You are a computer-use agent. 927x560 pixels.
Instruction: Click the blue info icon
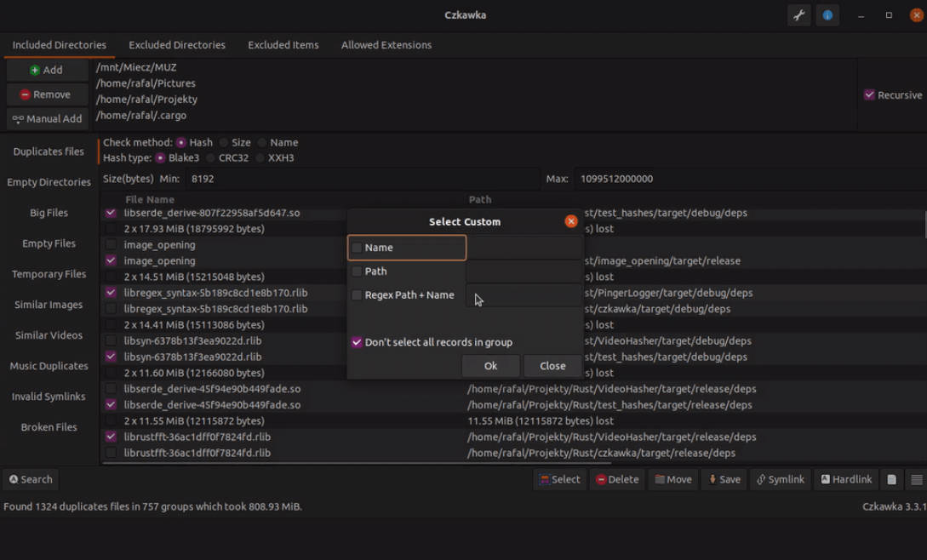(x=827, y=15)
